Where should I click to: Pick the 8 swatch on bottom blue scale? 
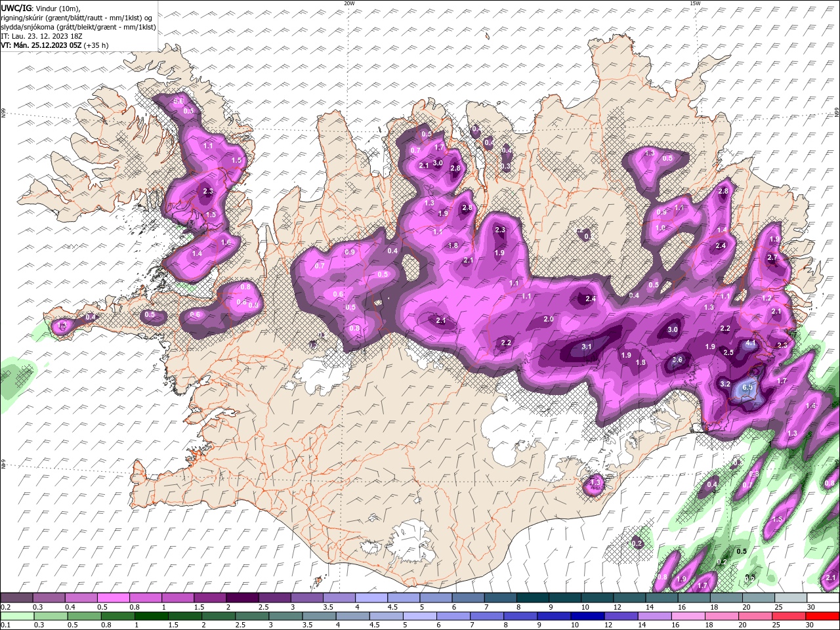[520, 616]
